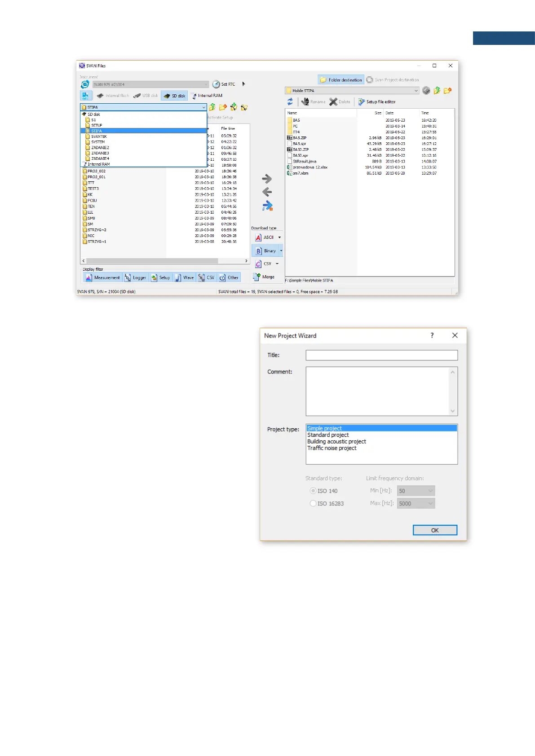Click the Merge button
Screen dimensions: 535x756
pos(264,277)
